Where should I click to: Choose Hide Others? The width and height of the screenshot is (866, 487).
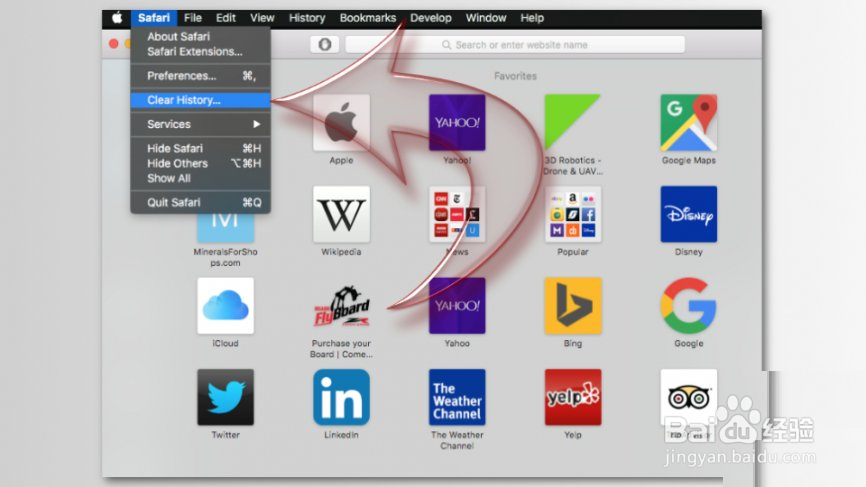click(x=200, y=163)
